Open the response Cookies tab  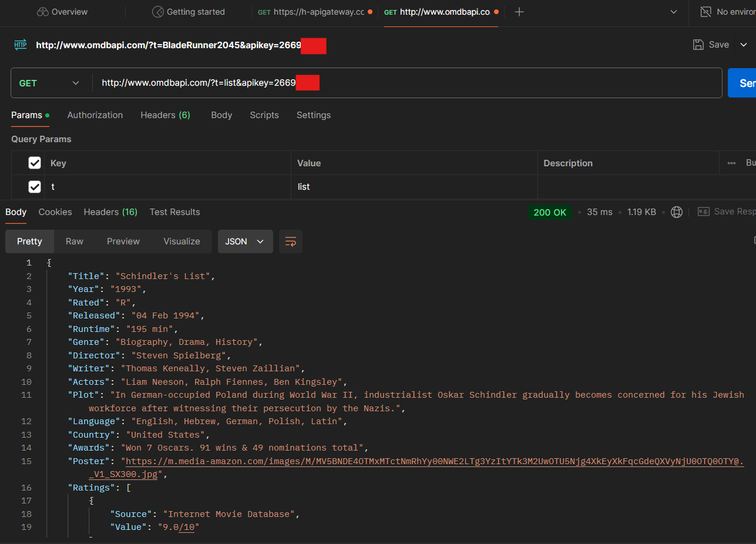point(55,212)
